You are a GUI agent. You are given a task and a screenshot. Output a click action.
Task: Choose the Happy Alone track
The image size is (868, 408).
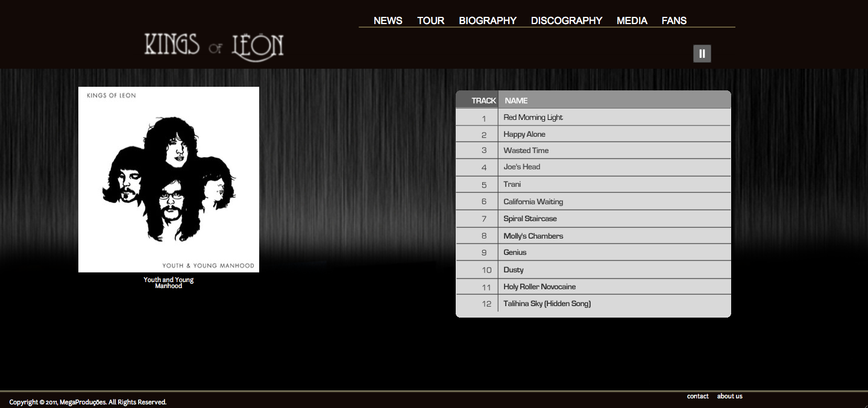(x=524, y=134)
